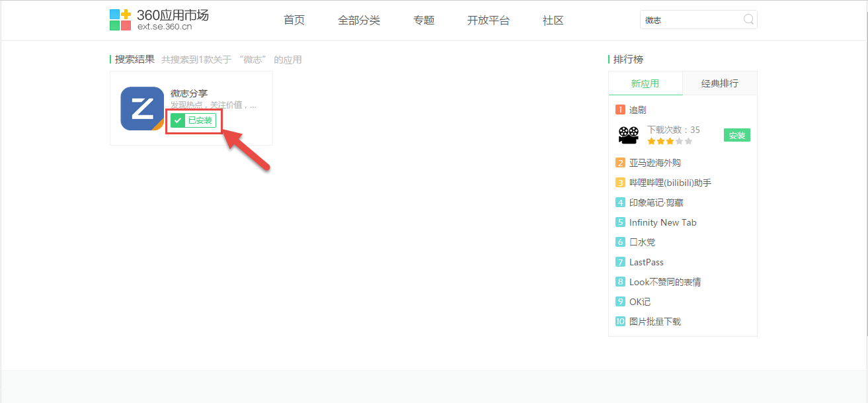
Task: Click the 排行榜 heading
Action: coord(628,60)
